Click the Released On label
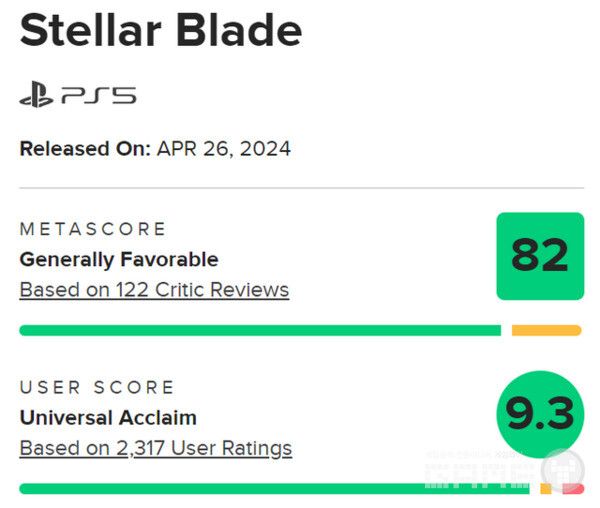600x508 pixels. 85,149
